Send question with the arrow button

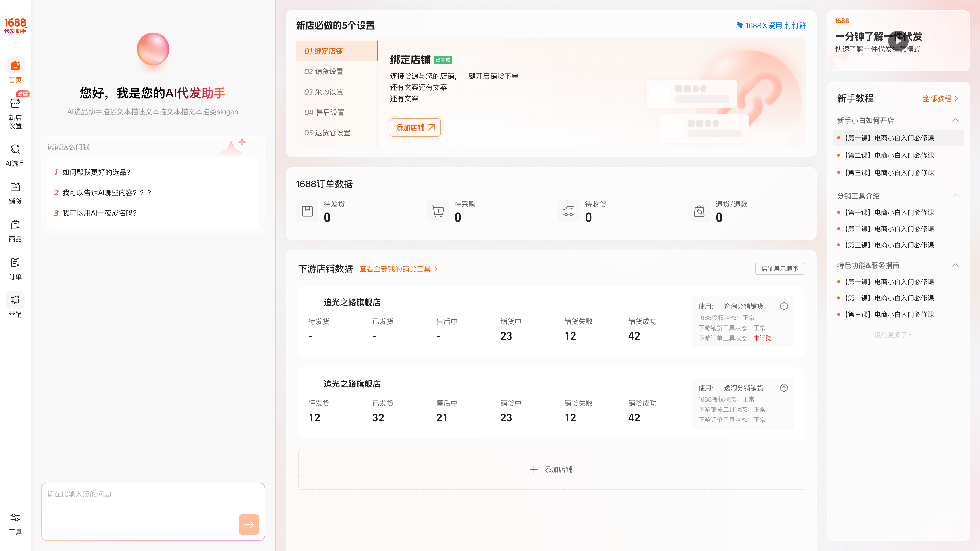pyautogui.click(x=249, y=524)
